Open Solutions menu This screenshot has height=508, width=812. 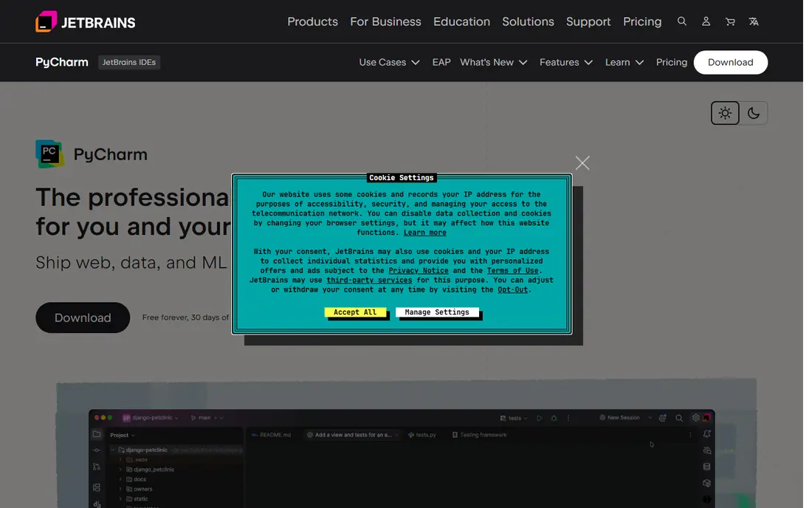click(528, 21)
